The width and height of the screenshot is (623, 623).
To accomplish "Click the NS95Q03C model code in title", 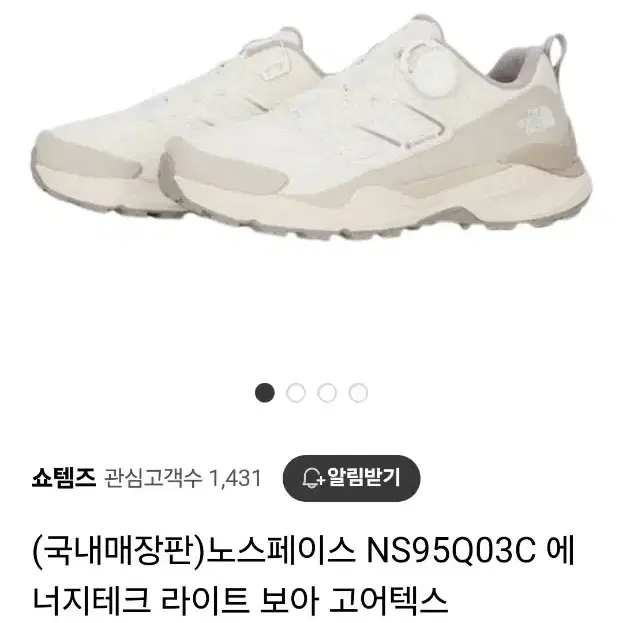I will (451, 551).
